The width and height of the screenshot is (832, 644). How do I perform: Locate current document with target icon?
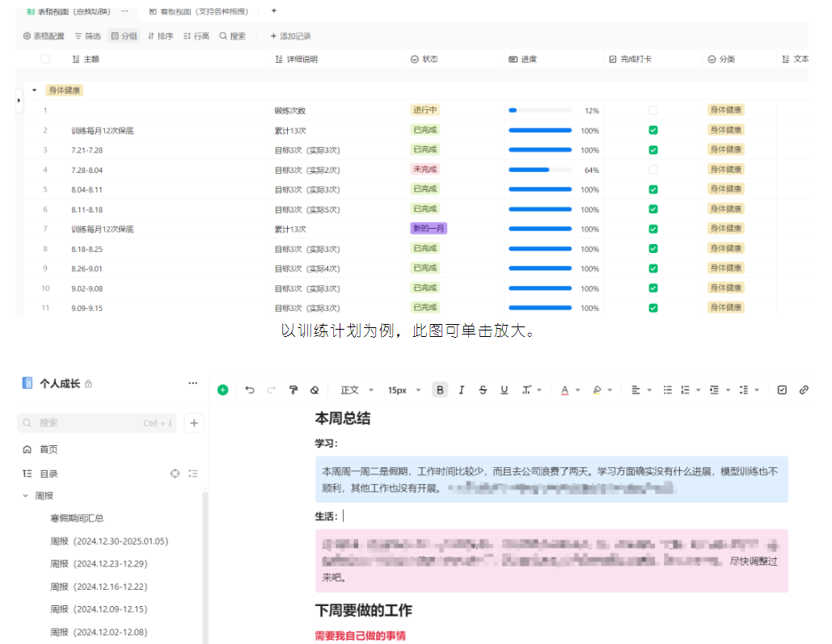click(x=175, y=474)
